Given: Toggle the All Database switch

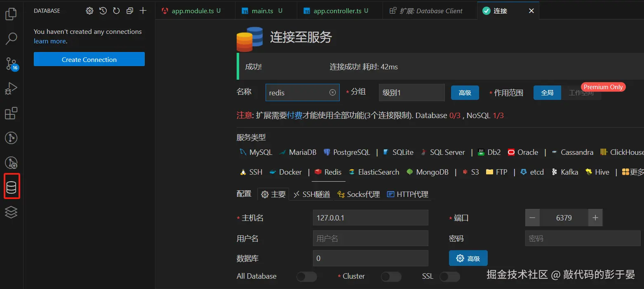Looking at the screenshot, I should pos(307,276).
